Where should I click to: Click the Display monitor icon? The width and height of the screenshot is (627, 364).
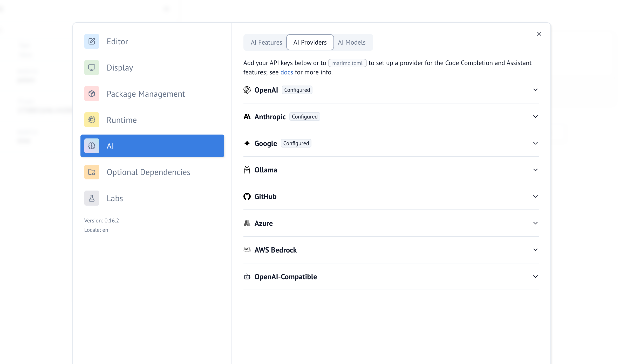[92, 68]
